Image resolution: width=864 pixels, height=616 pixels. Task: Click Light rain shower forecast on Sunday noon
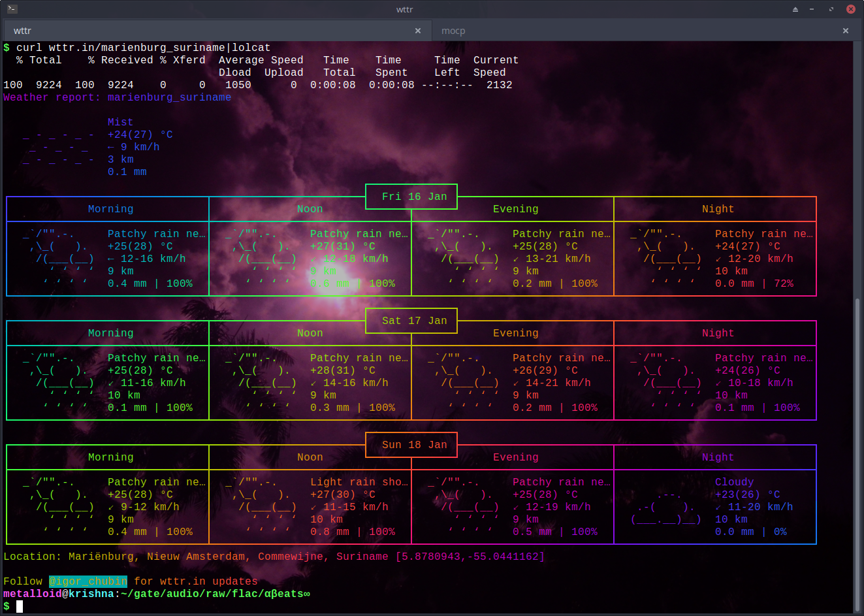[x=359, y=482]
